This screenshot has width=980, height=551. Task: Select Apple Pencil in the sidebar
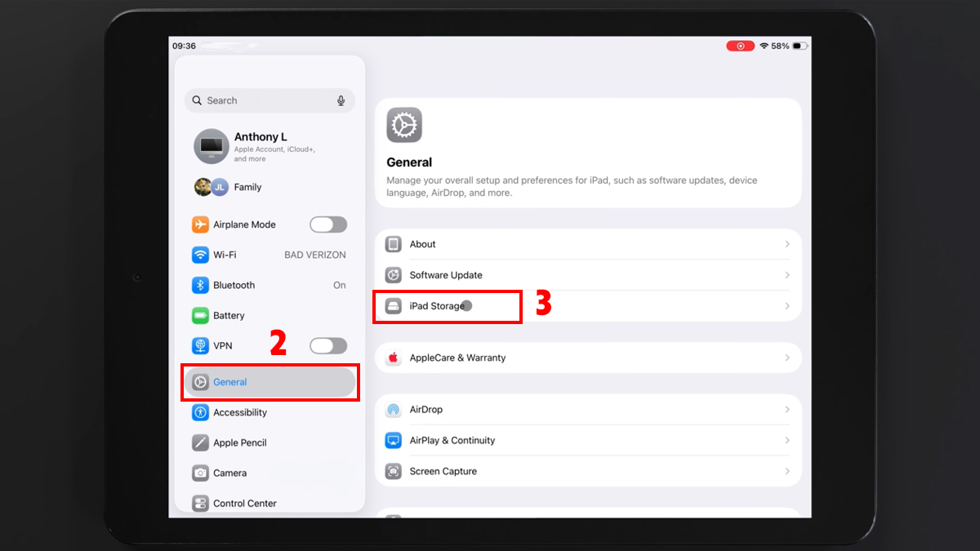269,442
